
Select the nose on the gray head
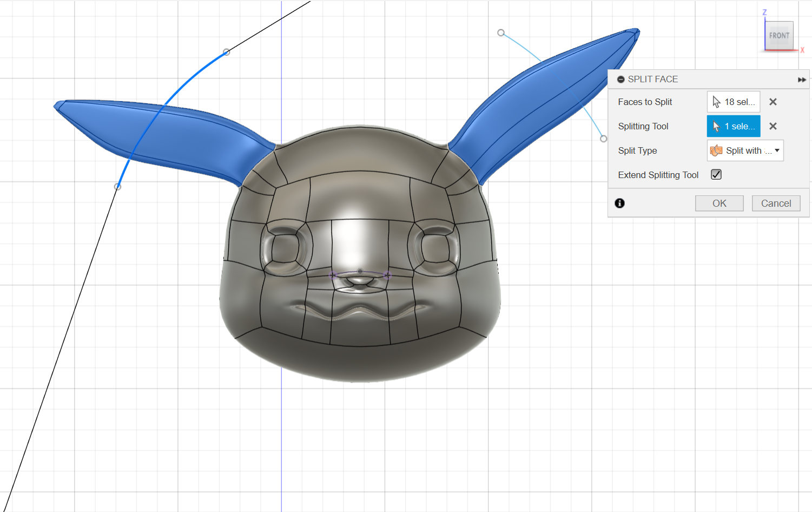[x=359, y=281]
